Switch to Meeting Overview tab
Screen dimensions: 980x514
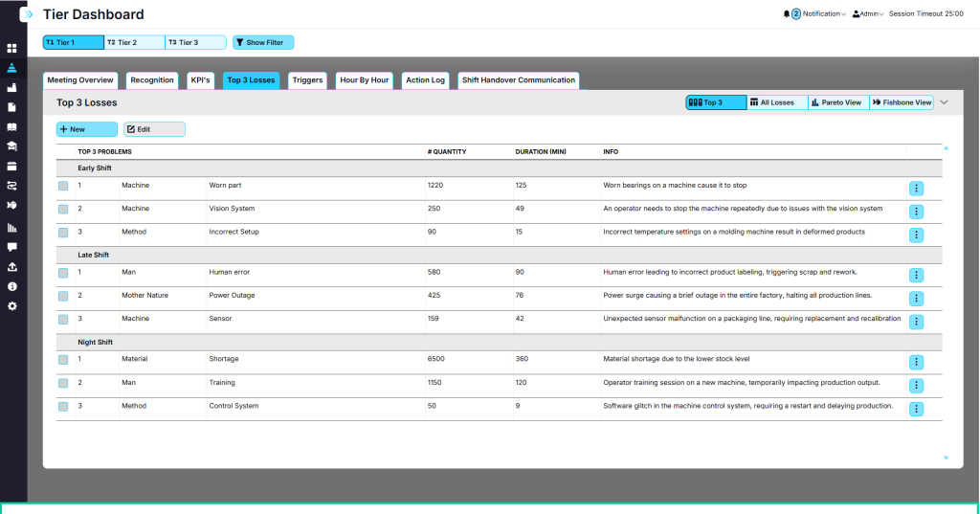pos(80,80)
